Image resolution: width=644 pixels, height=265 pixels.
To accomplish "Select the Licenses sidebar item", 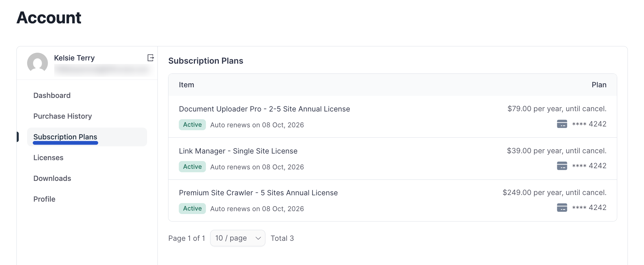I will 48,158.
